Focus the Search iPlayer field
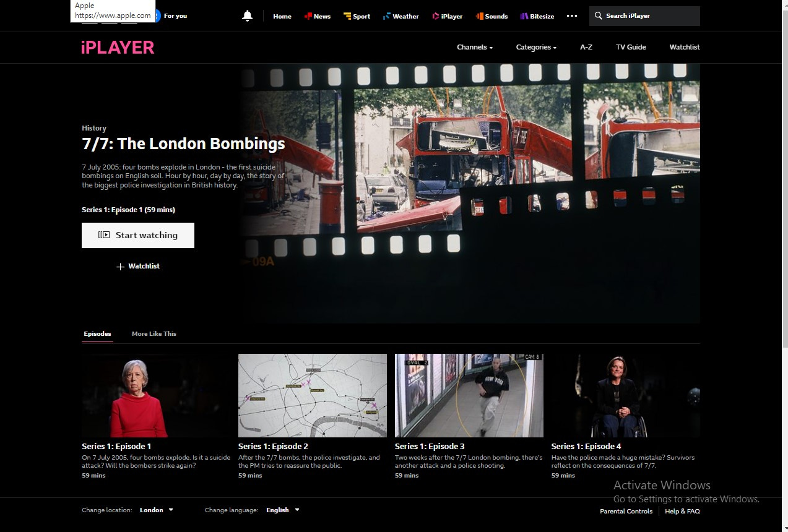 point(644,16)
